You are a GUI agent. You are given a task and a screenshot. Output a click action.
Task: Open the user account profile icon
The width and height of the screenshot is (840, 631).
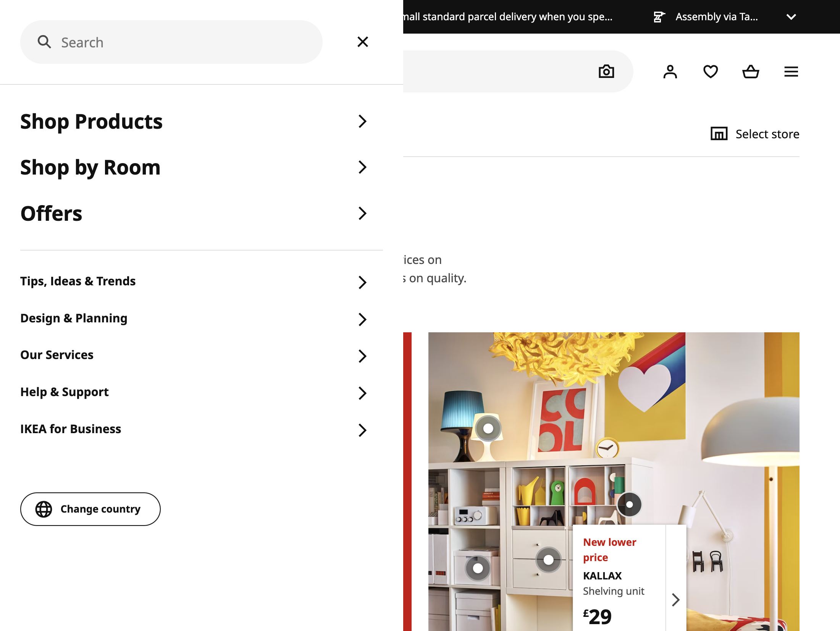(670, 71)
